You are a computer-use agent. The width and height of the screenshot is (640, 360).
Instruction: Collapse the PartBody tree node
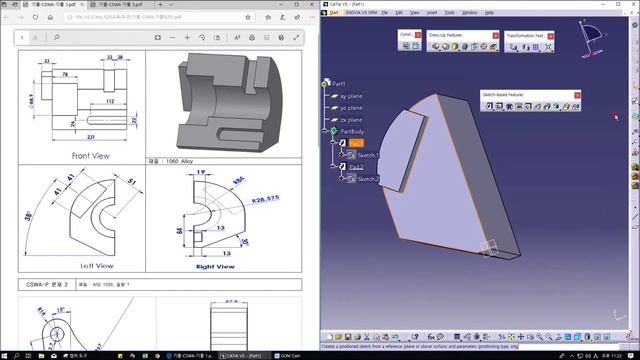click(325, 131)
